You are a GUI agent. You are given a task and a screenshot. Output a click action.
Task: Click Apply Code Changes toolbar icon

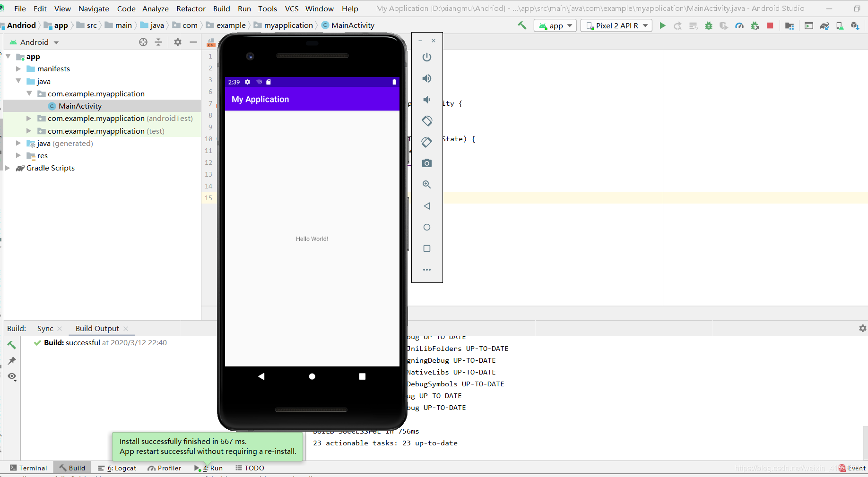pyautogui.click(x=693, y=26)
